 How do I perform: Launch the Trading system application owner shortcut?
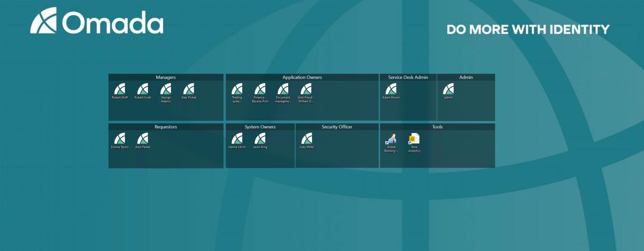click(237, 93)
